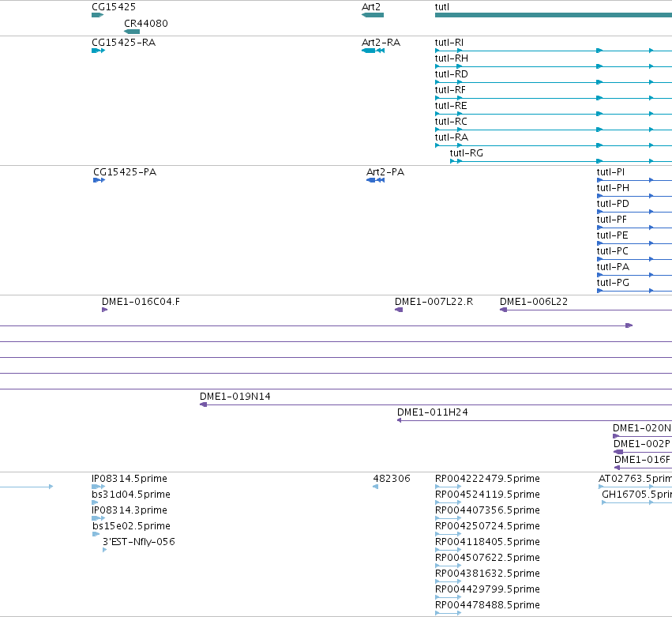Click the tutl-RI transcript label

point(449,43)
